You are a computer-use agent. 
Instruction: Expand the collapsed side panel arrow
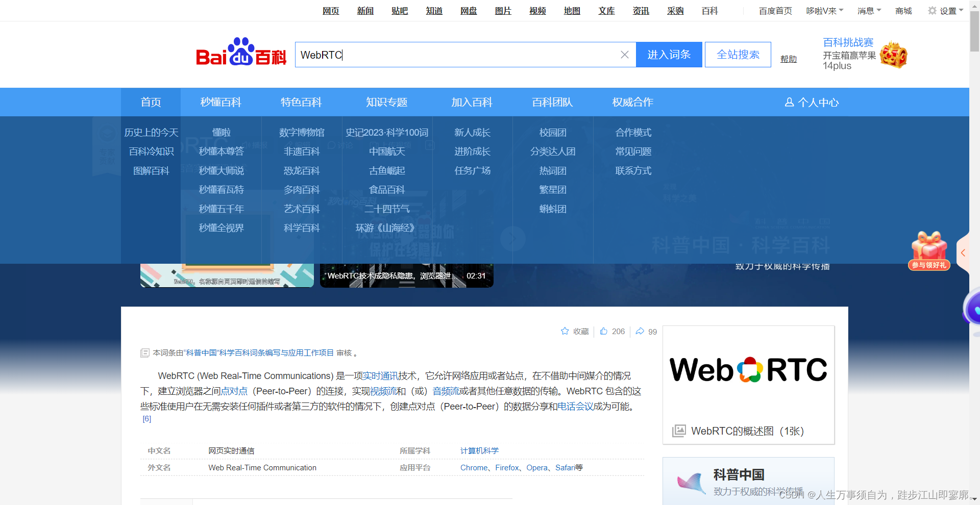(x=963, y=253)
